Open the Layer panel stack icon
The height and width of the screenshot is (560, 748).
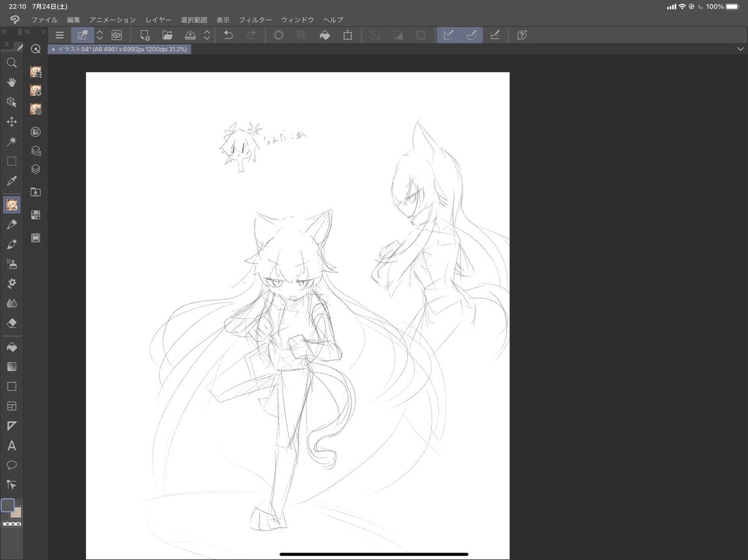point(36,169)
